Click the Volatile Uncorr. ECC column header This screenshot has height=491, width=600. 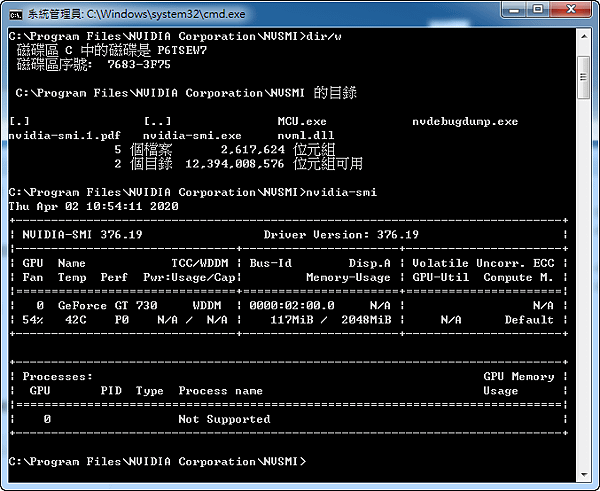(483, 263)
